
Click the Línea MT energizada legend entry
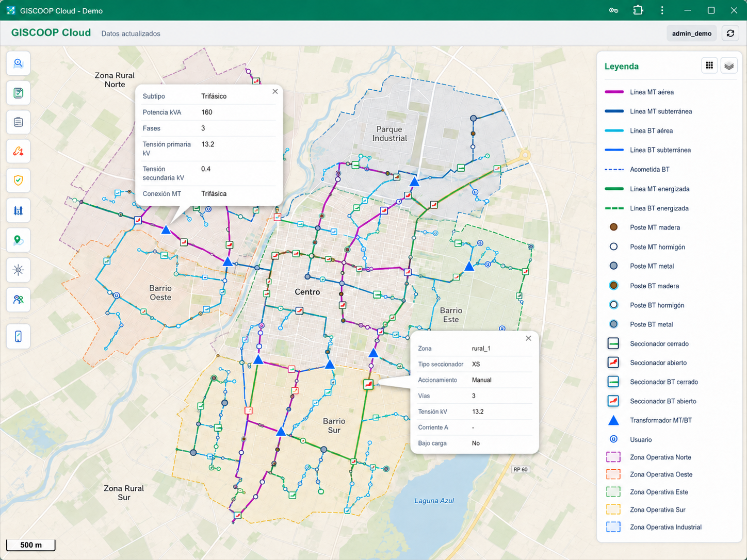point(647,189)
